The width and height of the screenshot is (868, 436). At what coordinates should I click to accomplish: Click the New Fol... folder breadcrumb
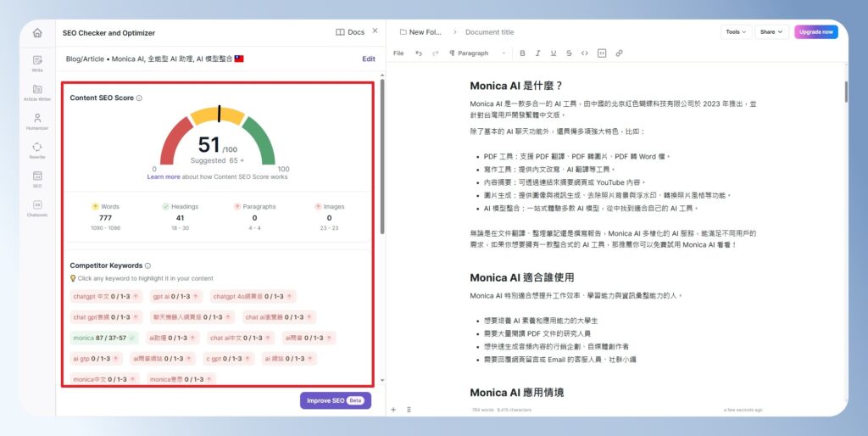tap(420, 32)
